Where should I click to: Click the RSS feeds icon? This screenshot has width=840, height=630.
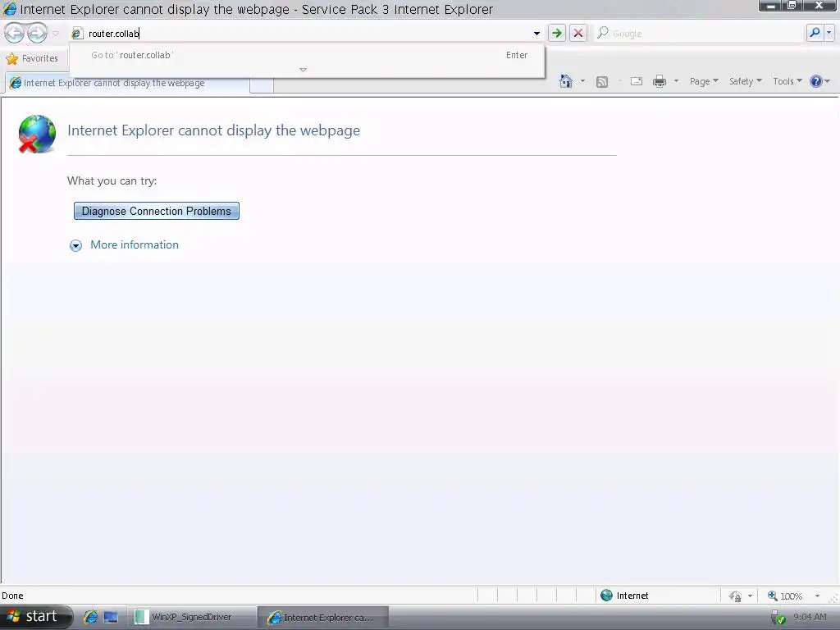pyautogui.click(x=602, y=81)
